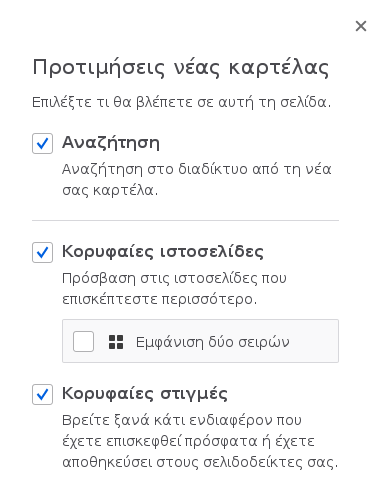The height and width of the screenshot is (480, 374).
Task: Click the subtitle starting with Επιλέξτε
Action: click(181, 102)
